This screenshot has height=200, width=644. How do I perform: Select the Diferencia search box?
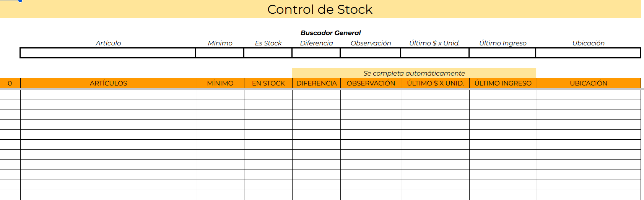(316, 53)
